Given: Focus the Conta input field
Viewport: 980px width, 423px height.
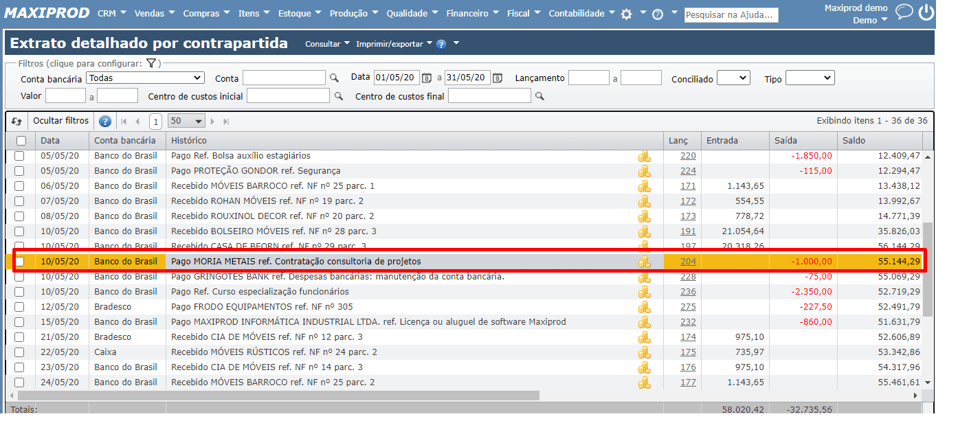Looking at the screenshot, I should click(x=284, y=78).
